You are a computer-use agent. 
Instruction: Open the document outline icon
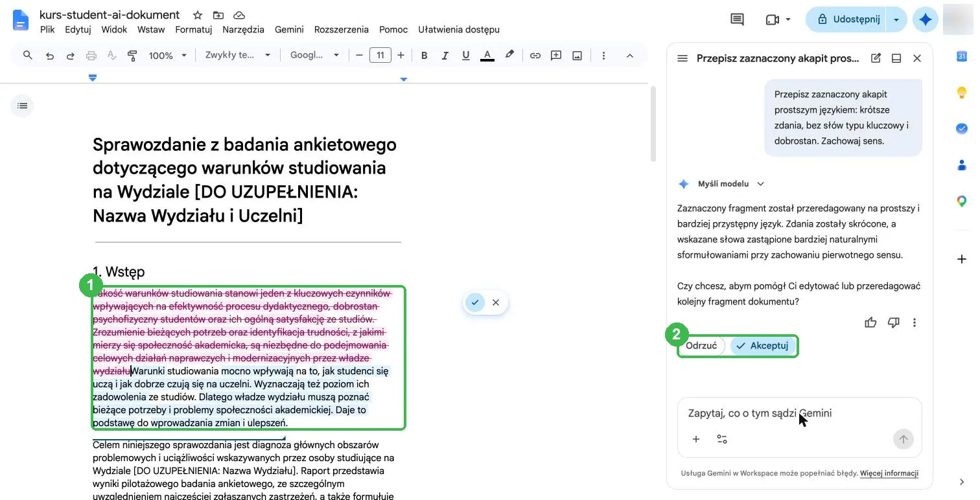tap(22, 106)
